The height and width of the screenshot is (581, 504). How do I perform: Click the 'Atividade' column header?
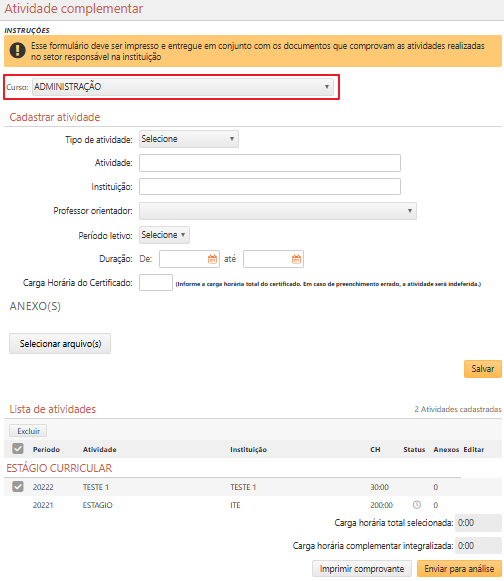coord(100,449)
